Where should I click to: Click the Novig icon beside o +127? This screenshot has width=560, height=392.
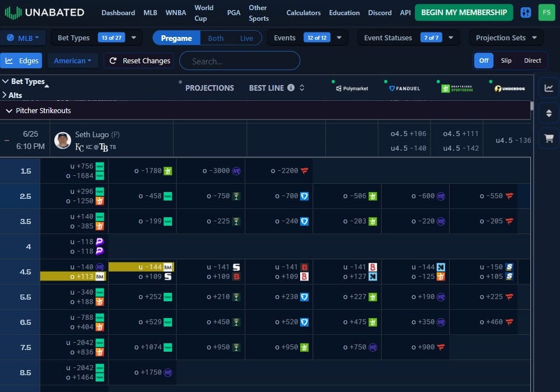[x=372, y=277]
